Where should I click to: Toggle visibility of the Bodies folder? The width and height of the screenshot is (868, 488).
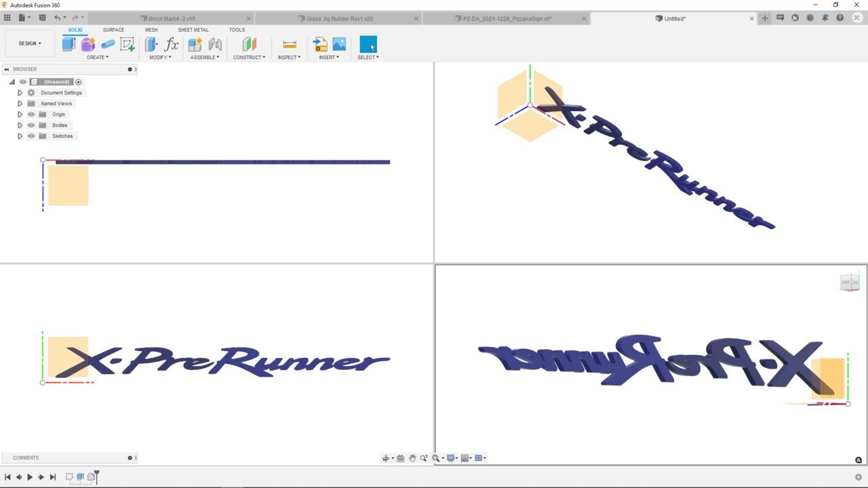31,125
